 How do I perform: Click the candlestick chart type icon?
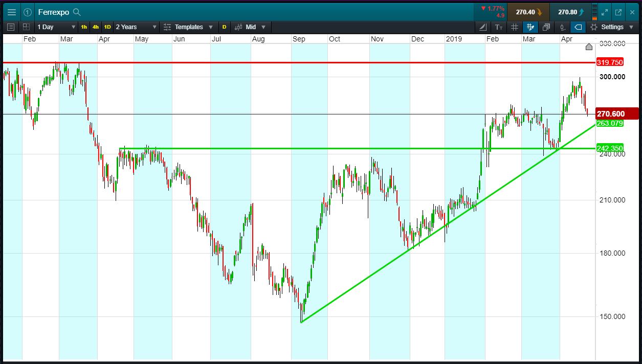238,27
